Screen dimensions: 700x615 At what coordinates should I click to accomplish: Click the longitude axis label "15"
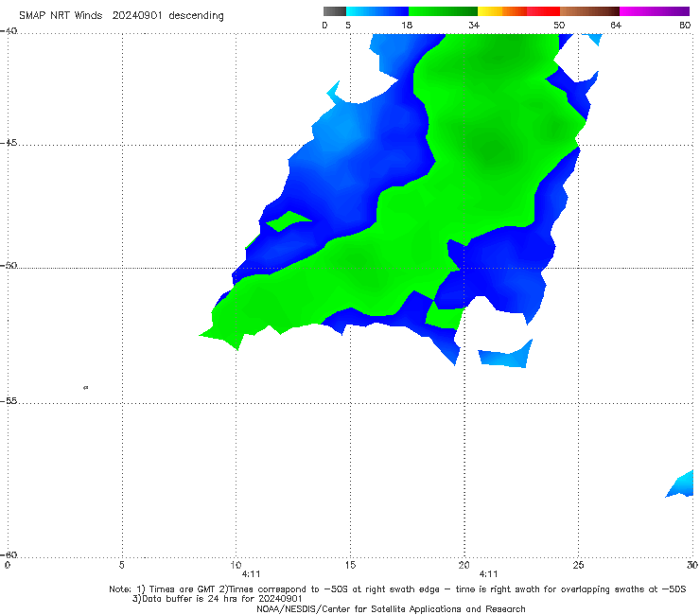[350, 565]
